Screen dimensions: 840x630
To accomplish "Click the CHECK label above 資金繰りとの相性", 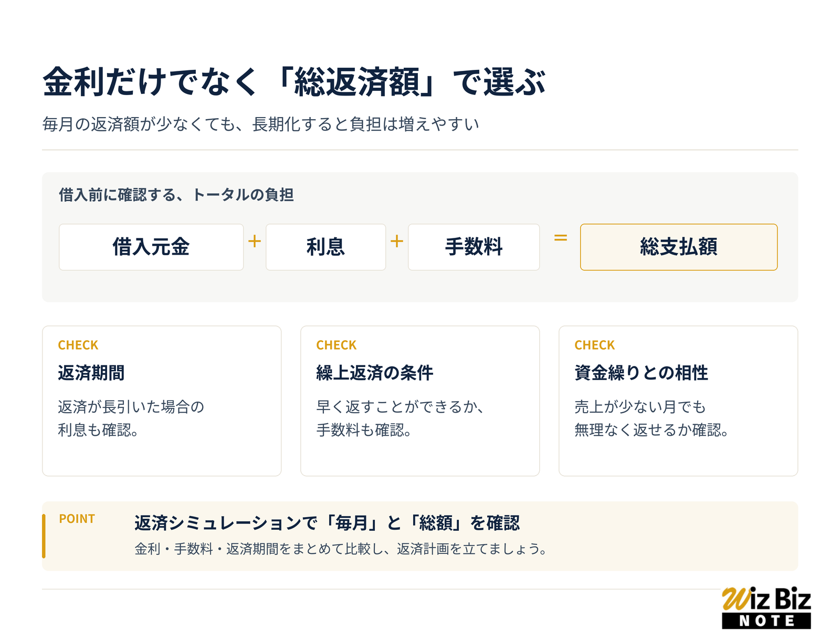I will pos(595,345).
